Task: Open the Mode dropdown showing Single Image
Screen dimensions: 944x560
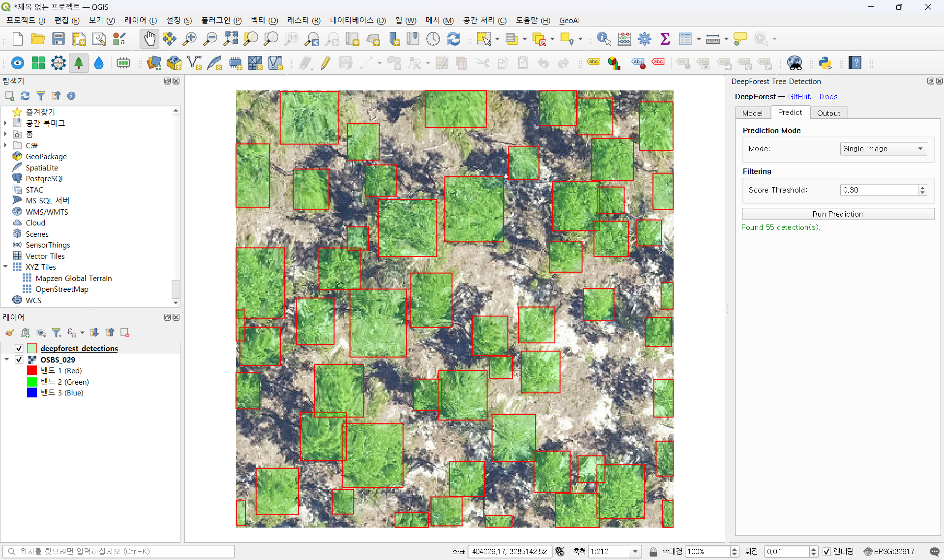Action: pyautogui.click(x=883, y=149)
